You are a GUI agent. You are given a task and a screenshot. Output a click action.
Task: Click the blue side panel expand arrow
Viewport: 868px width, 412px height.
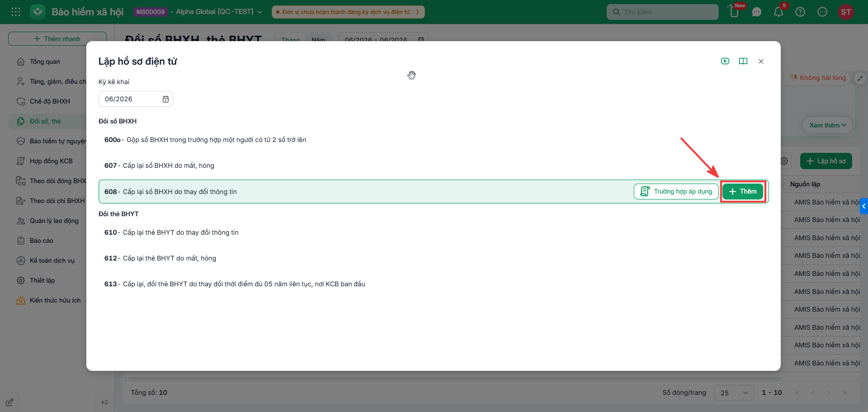click(x=864, y=206)
